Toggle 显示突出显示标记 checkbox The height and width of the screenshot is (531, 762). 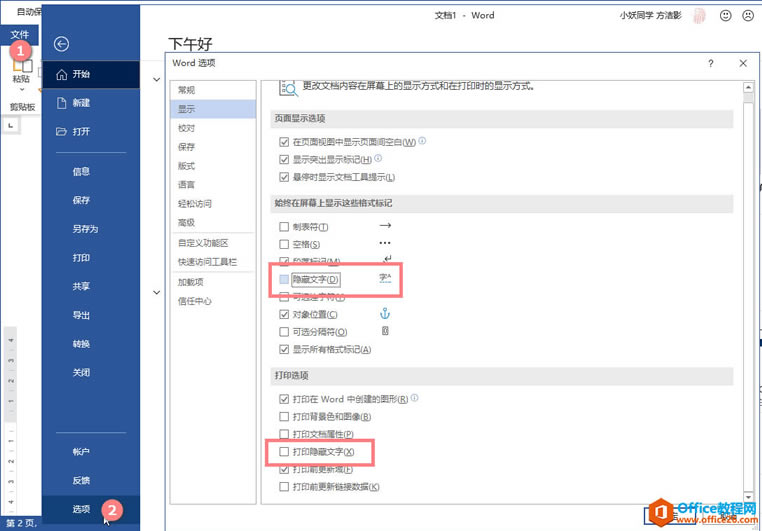[x=284, y=159]
